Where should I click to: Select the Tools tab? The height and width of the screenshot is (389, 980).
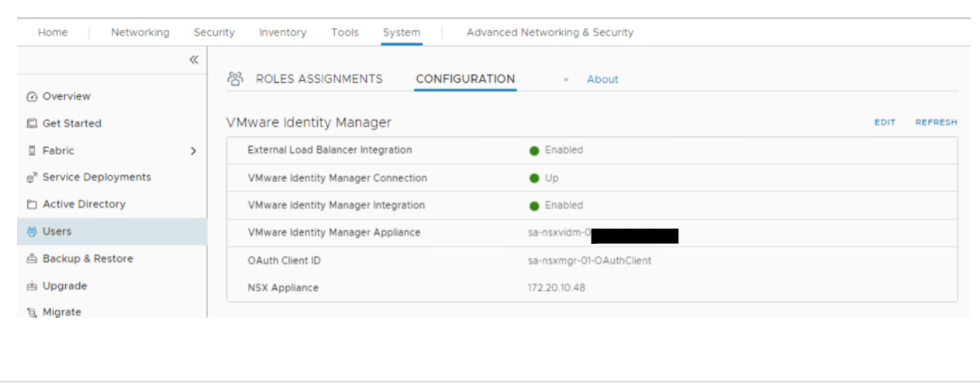(345, 33)
